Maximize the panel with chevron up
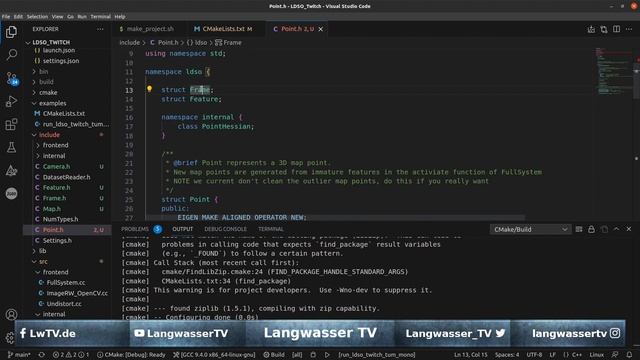The width and height of the screenshot is (640, 360). click(x=616, y=229)
